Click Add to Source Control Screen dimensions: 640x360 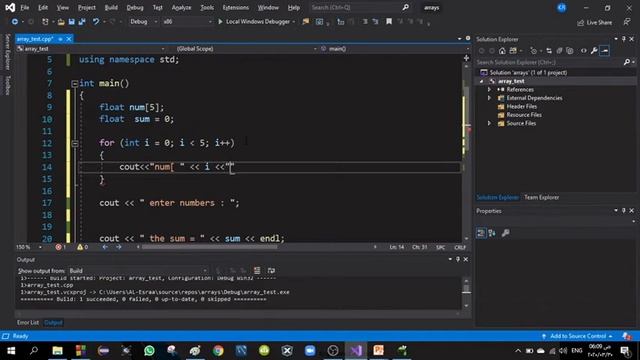pos(578,336)
